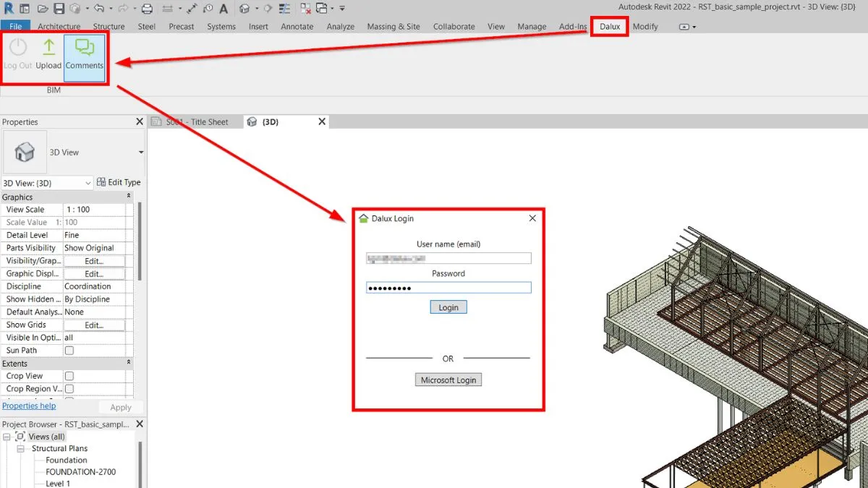Switch to the Structure ribbon tab
Image resolution: width=868 pixels, height=488 pixels.
pyautogui.click(x=109, y=27)
